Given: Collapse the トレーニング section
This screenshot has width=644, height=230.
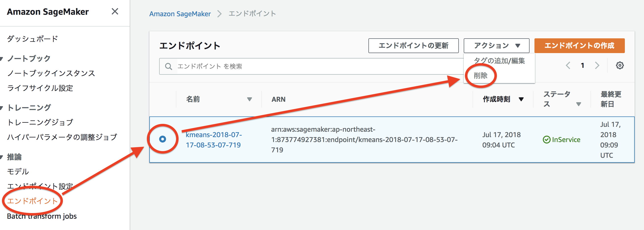Looking at the screenshot, I should point(2,108).
